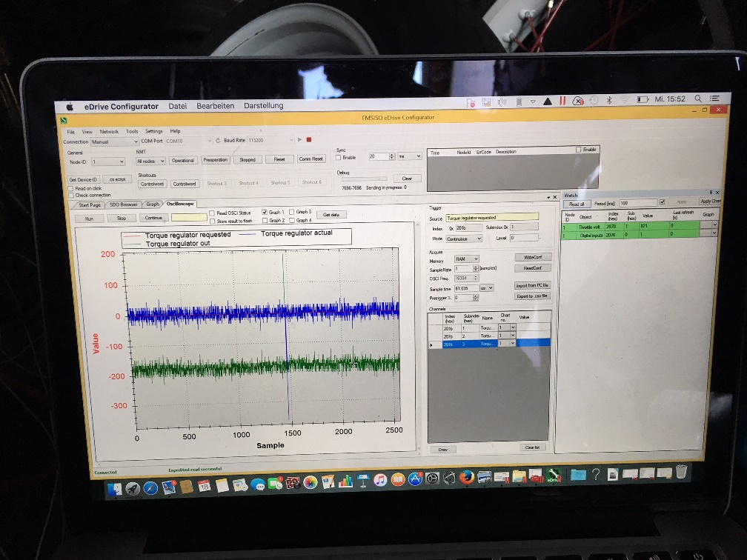The width and height of the screenshot is (747, 560).
Task: Click the Debug progress bar
Action: tap(362, 179)
